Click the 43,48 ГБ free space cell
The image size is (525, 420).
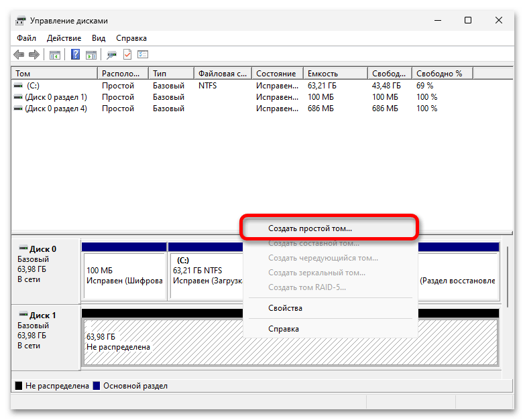tap(386, 86)
